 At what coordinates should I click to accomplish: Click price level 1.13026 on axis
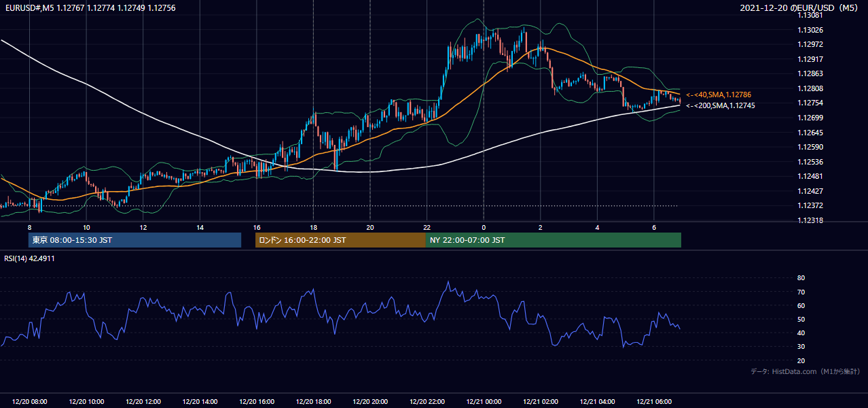point(810,30)
